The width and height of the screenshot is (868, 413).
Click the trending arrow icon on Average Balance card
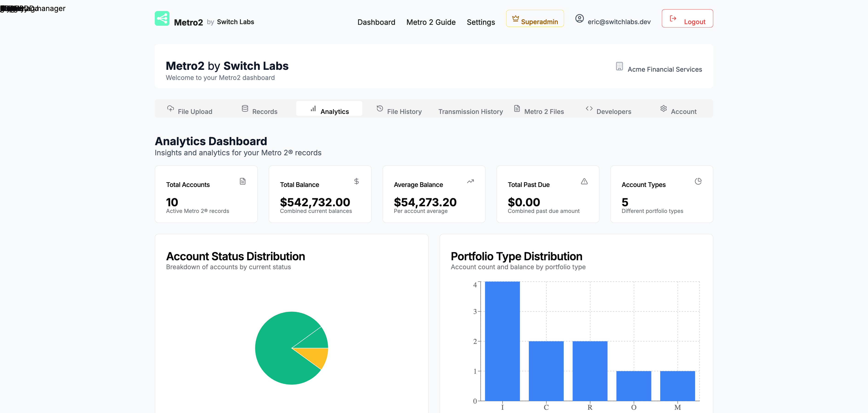pyautogui.click(x=470, y=181)
